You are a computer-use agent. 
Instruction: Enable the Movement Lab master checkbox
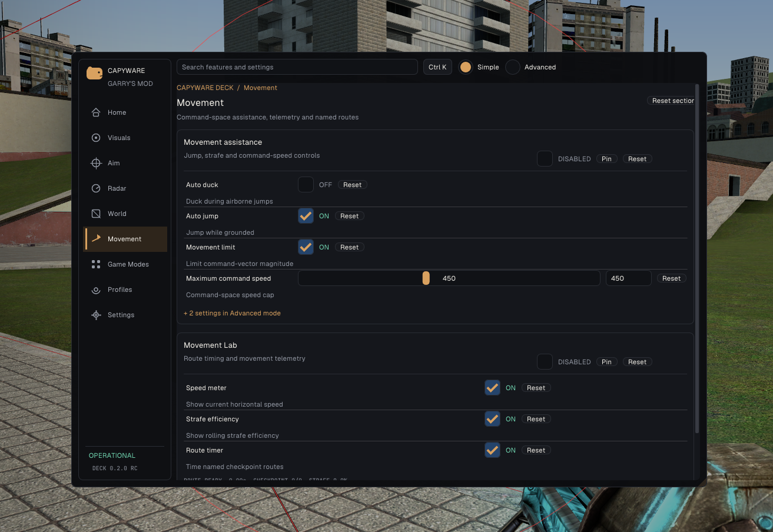[x=545, y=362]
